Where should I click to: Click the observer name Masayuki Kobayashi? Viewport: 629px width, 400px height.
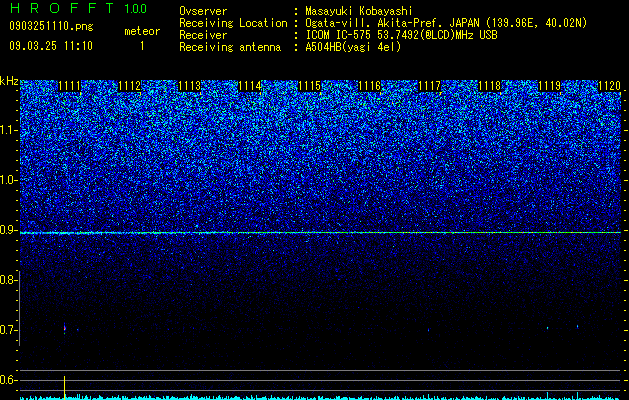click(359, 11)
